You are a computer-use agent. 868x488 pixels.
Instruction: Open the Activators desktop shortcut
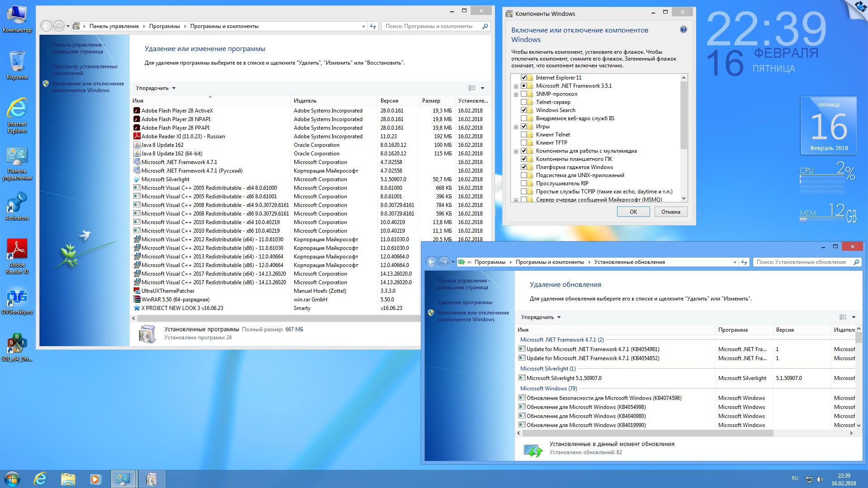click(17, 204)
